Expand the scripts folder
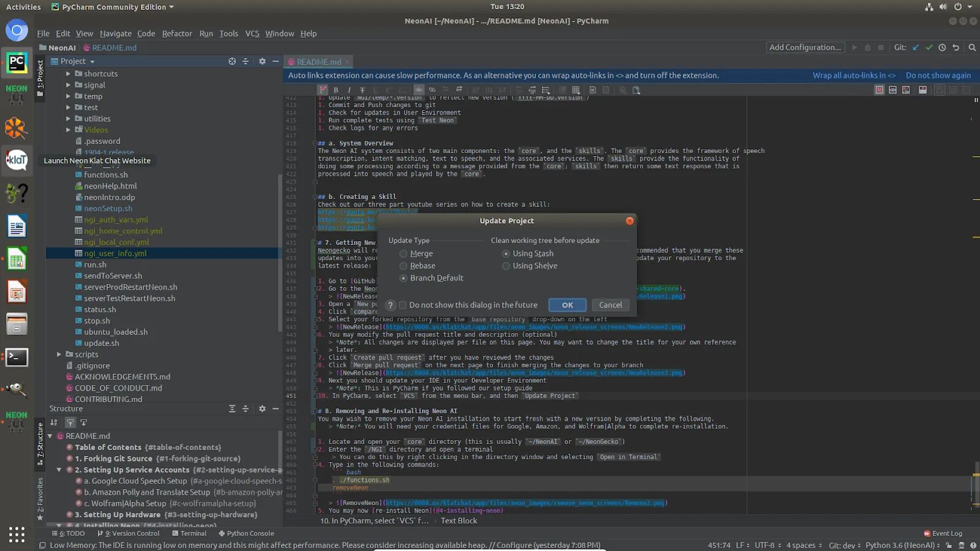980x551 pixels. tap(59, 354)
